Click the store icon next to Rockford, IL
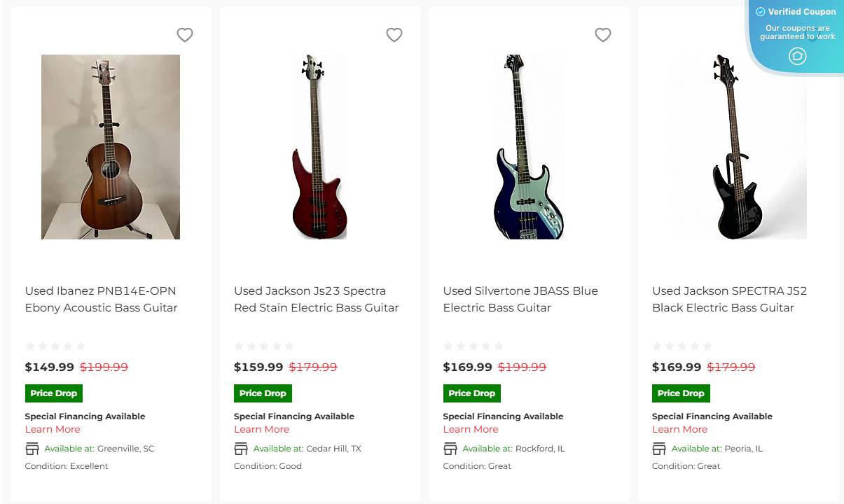 [450, 448]
